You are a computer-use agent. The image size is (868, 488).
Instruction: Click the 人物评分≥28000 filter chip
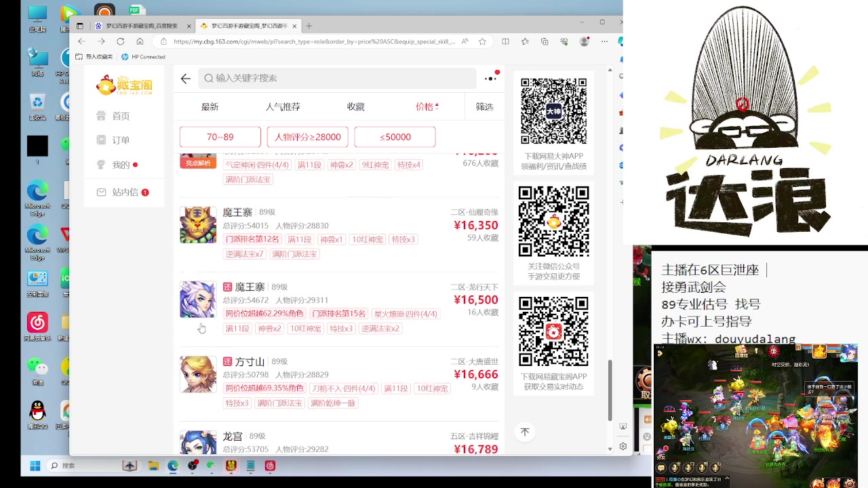coord(307,137)
